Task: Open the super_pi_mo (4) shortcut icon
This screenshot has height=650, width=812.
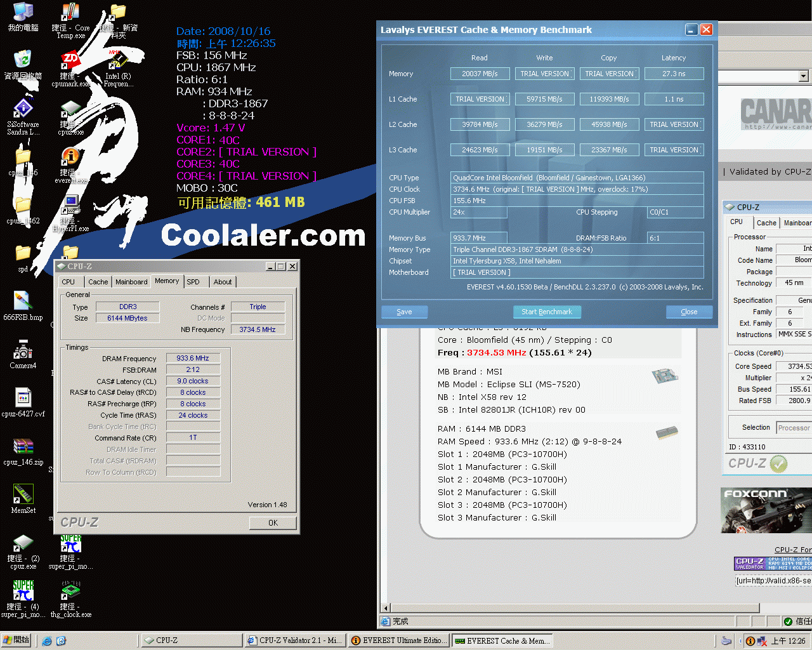Action: (x=23, y=599)
